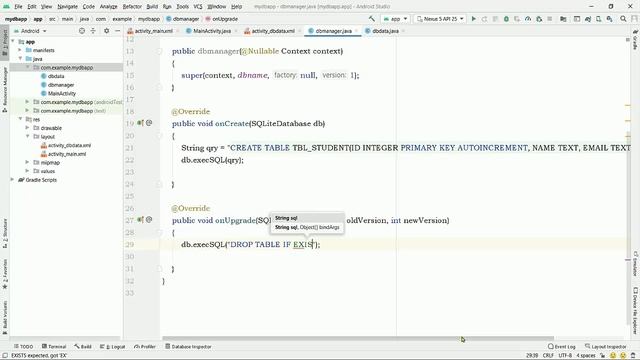Open the Database Inspector tool window
The width and height of the screenshot is (640, 360).
[189, 347]
